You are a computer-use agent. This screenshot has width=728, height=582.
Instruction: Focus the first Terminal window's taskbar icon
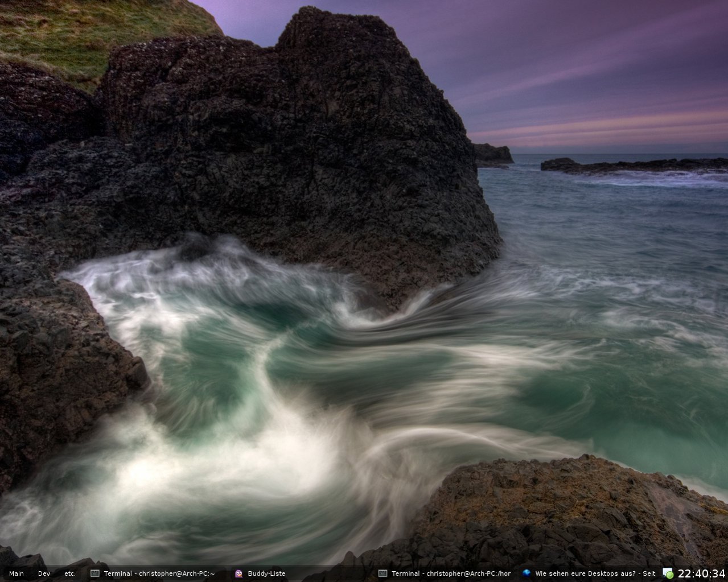pos(95,573)
